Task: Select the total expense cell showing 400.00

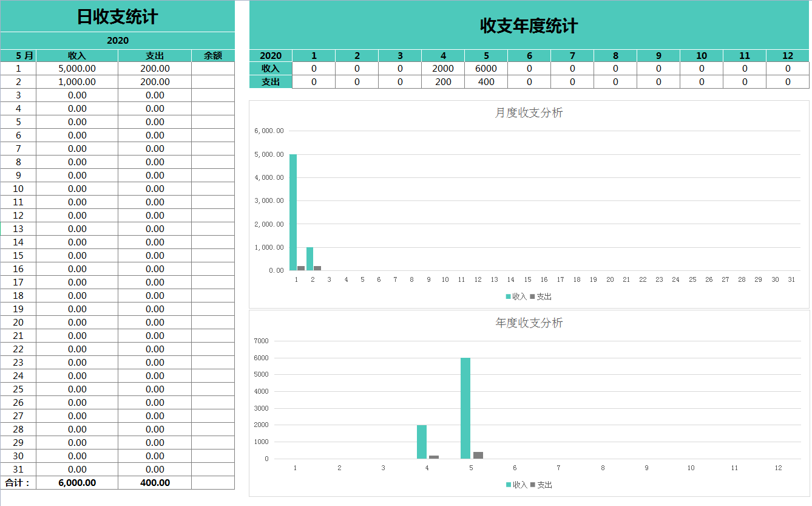Action: tap(157, 482)
